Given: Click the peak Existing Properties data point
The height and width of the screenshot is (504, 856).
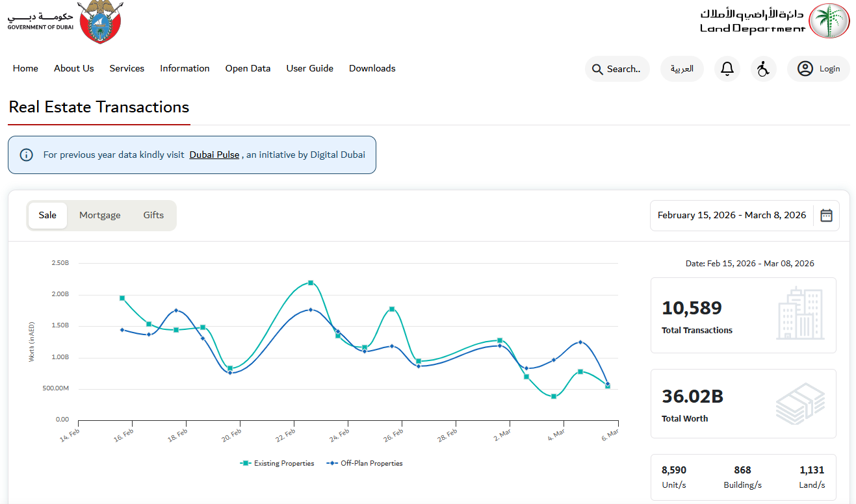Looking at the screenshot, I should (x=311, y=283).
